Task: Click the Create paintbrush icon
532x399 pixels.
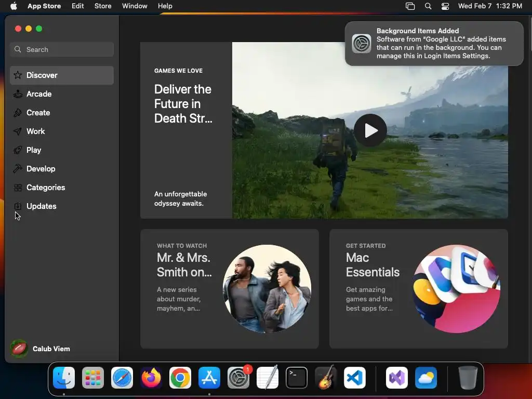Action: (x=18, y=113)
